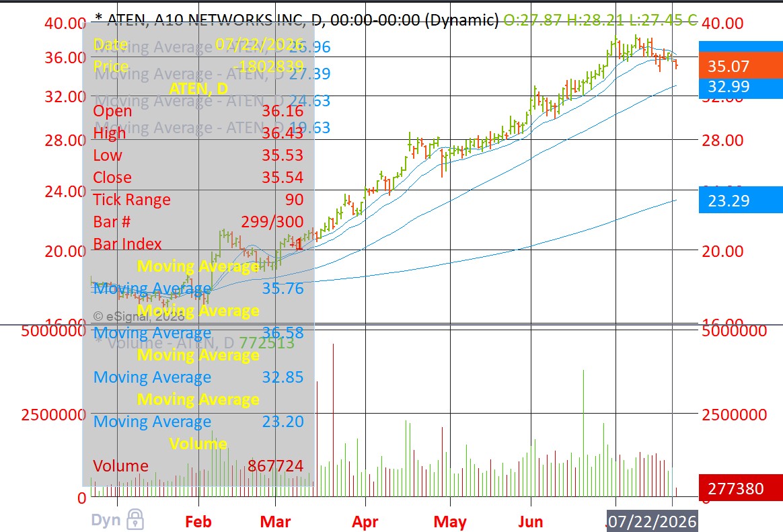783x532 pixels.
Task: Click the Apr label on time axis
Action: pos(365,522)
